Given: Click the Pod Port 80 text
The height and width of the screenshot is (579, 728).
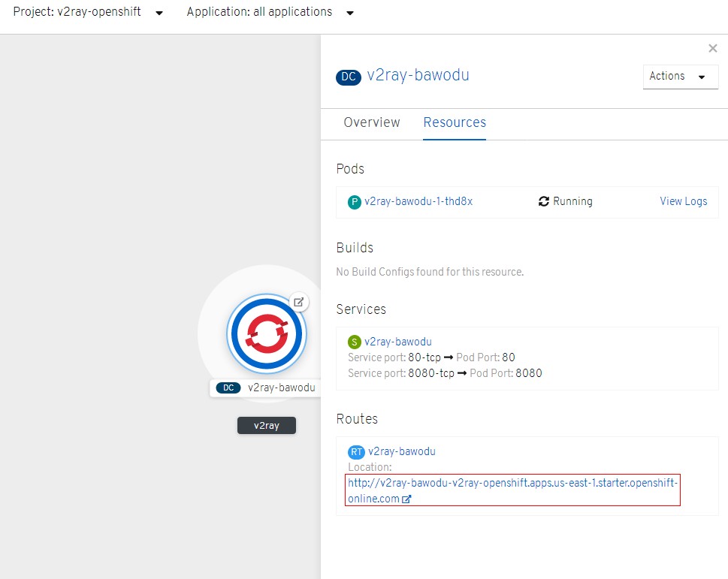Looking at the screenshot, I should tap(485, 357).
